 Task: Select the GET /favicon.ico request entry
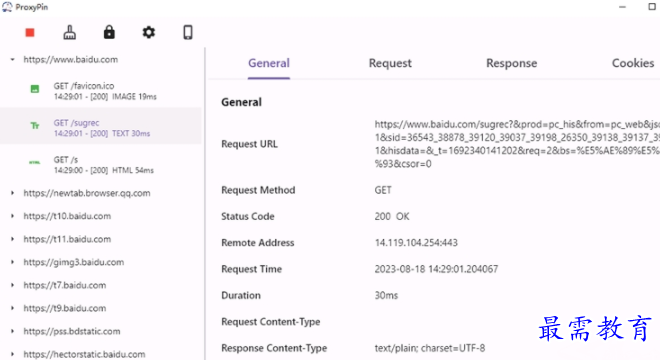[x=101, y=91]
